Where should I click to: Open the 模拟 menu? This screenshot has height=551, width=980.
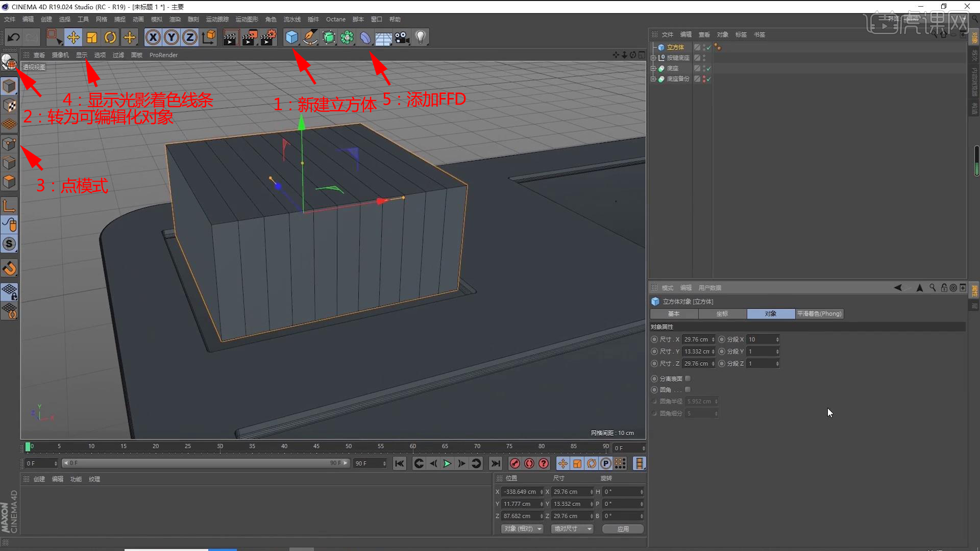tap(156, 19)
